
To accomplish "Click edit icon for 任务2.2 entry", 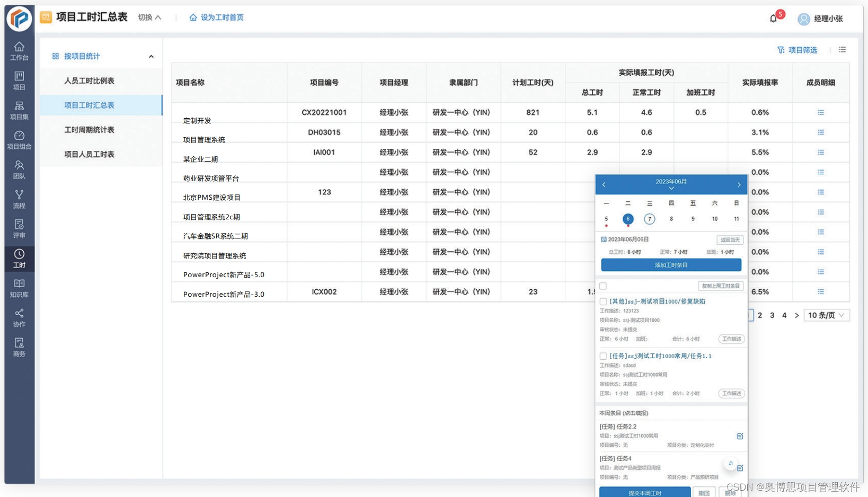I will point(740,436).
